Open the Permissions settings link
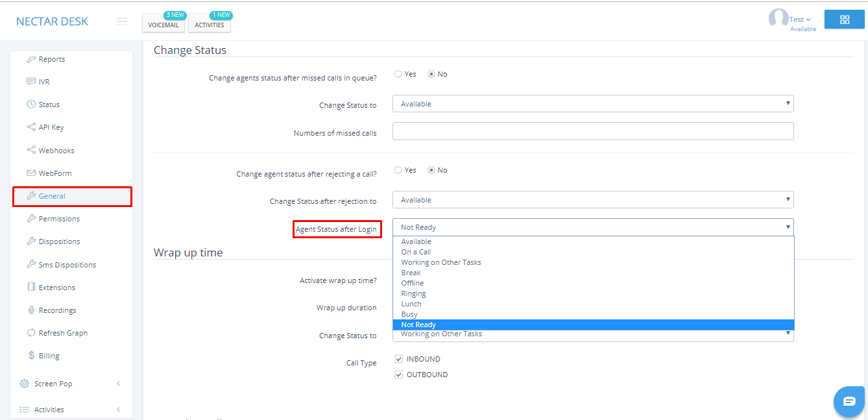The height and width of the screenshot is (420, 868). pyautogui.click(x=59, y=219)
